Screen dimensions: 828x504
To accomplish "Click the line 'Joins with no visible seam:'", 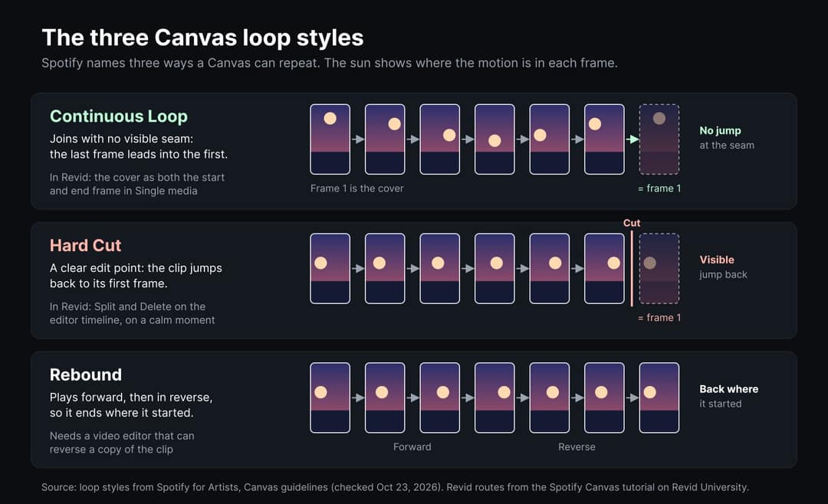I will pos(121,139).
